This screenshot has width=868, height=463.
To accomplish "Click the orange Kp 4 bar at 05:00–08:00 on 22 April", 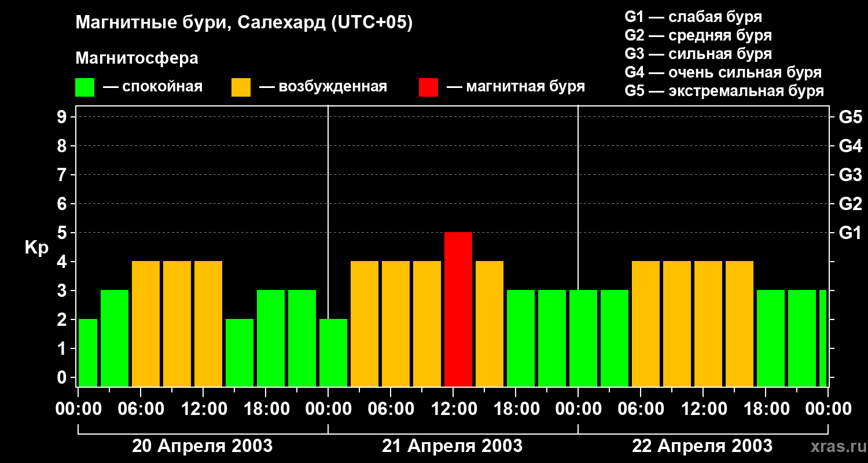I will (x=646, y=324).
